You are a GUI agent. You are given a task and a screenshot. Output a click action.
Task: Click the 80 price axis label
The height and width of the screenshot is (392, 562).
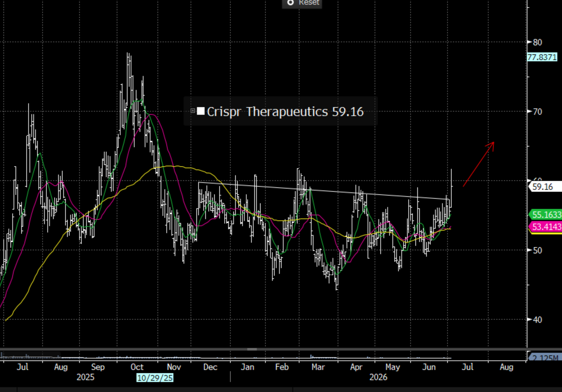pyautogui.click(x=537, y=42)
